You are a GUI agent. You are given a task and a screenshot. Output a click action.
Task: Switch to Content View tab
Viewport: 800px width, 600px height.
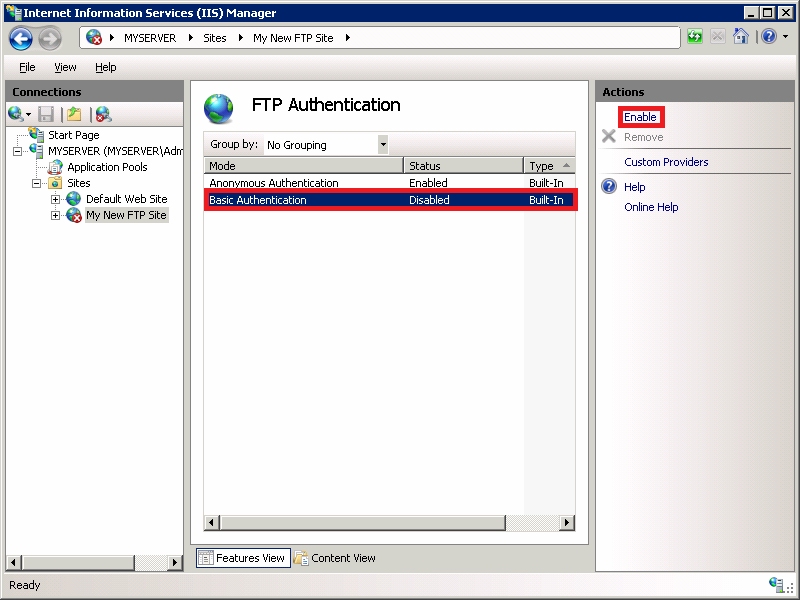[336, 558]
